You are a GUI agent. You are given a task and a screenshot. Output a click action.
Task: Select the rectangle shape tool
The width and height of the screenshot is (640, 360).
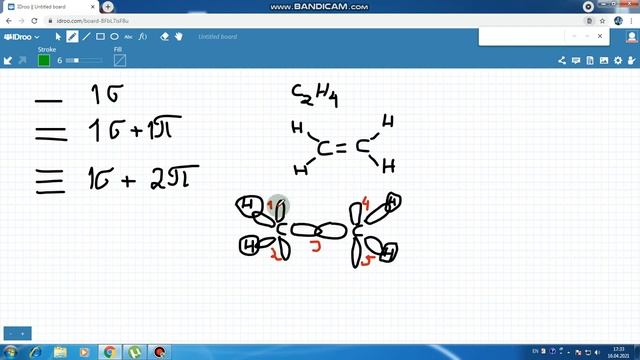100,37
